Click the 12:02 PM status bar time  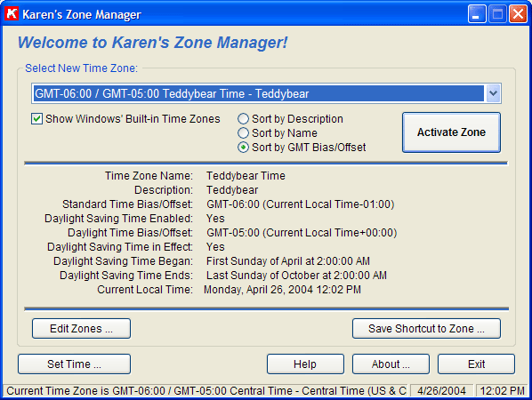tap(502, 391)
